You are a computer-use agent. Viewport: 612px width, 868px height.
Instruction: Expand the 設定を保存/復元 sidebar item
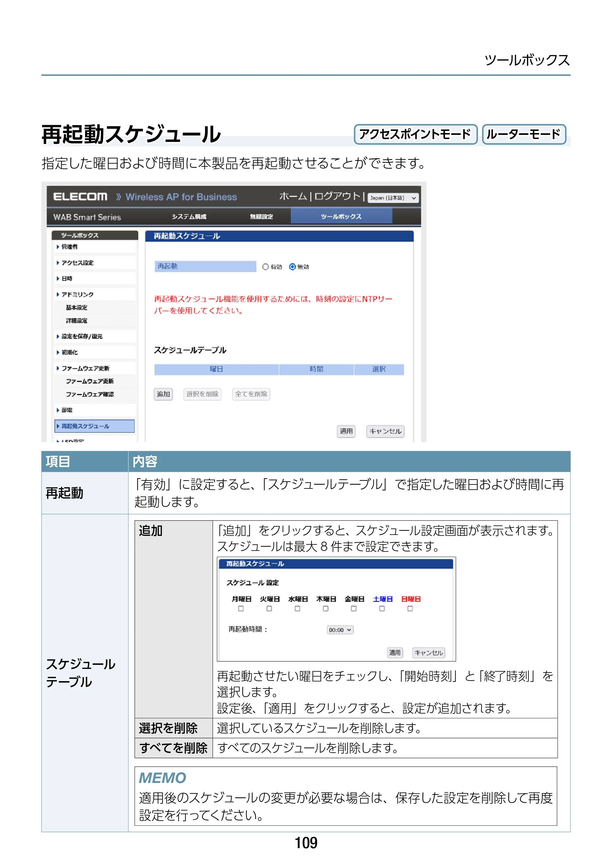[x=95, y=336]
